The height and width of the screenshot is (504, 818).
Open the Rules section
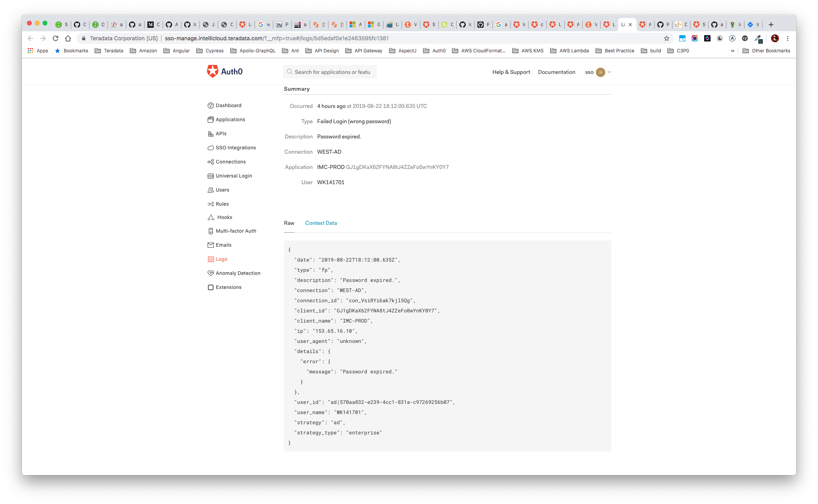222,204
